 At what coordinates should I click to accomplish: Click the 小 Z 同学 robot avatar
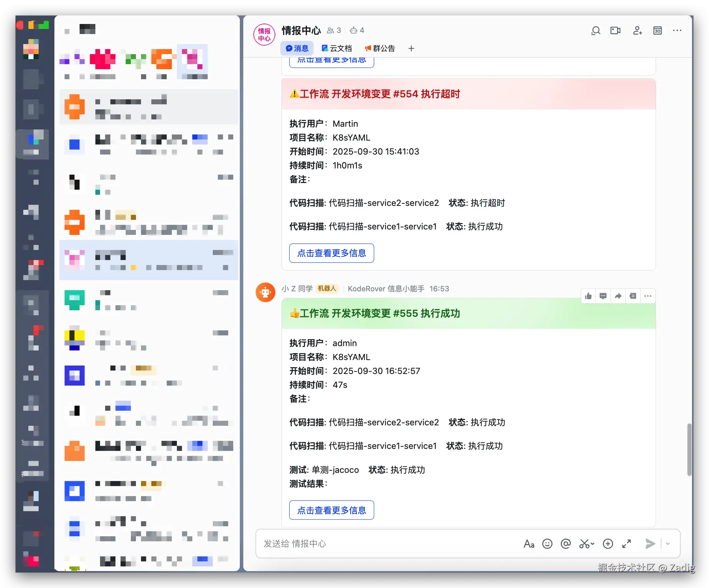(265, 292)
